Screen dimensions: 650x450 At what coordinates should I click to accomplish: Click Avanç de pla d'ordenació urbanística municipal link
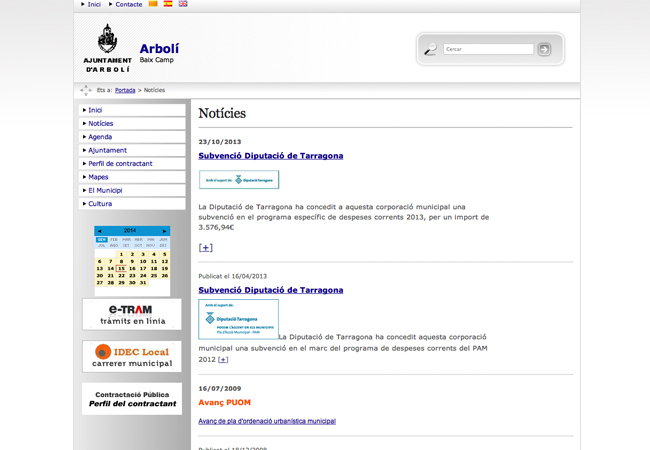click(267, 421)
